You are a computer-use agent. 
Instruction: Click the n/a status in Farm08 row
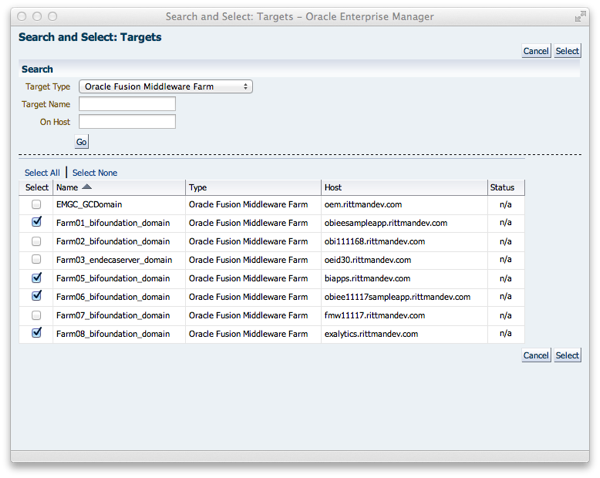coord(505,333)
